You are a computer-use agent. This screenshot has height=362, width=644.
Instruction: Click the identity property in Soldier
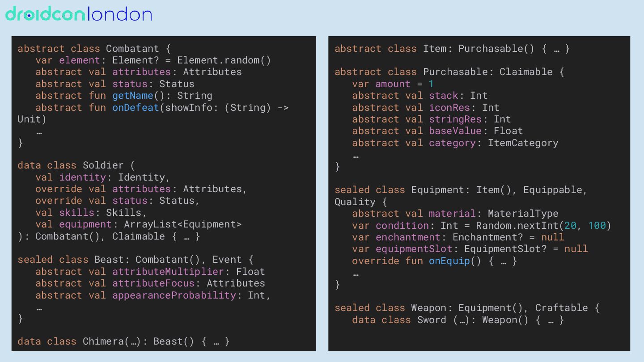pos(83,177)
